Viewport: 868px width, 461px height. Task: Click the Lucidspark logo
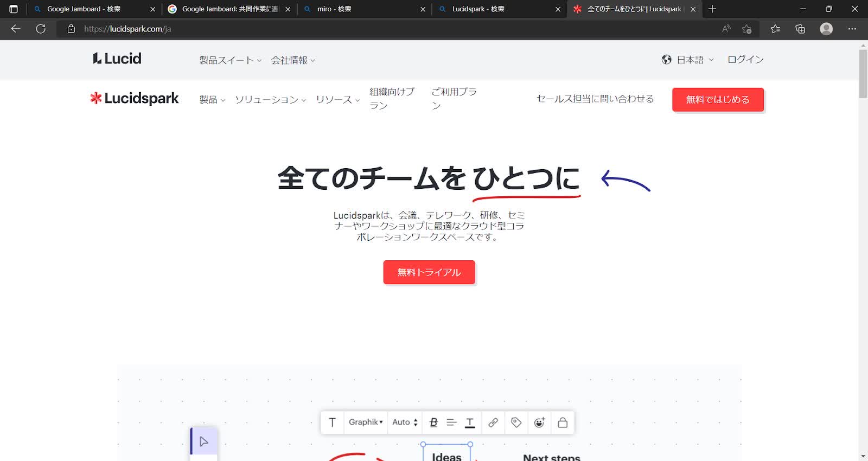[x=134, y=98]
